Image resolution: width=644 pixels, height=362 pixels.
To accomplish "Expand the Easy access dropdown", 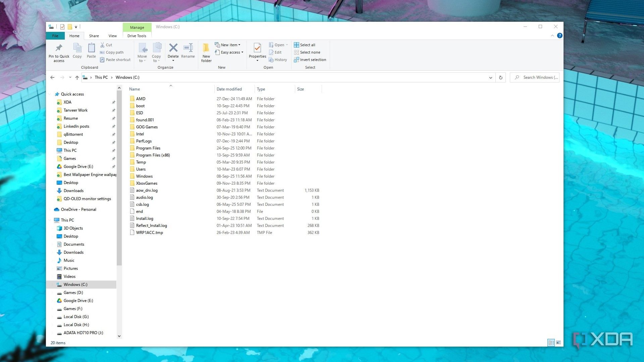I will point(229,52).
